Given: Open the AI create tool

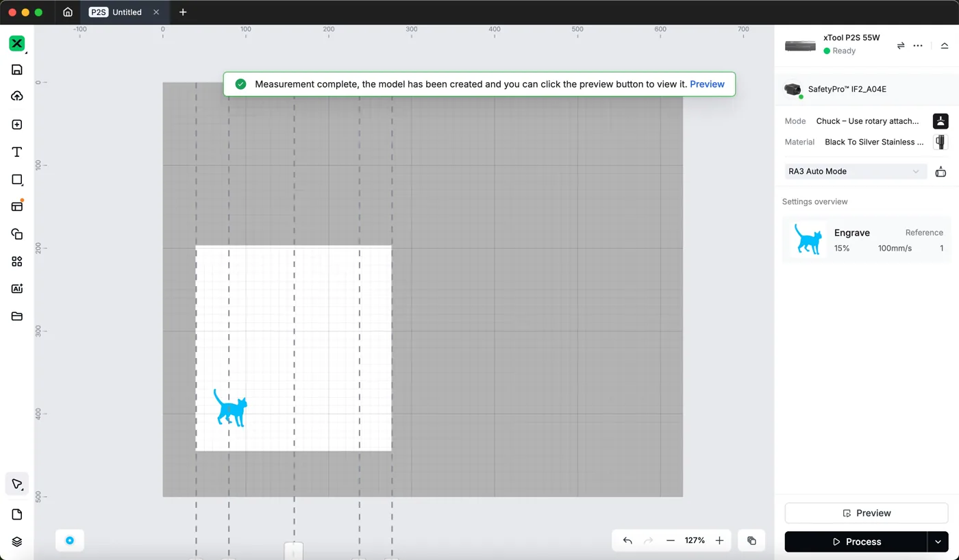Looking at the screenshot, I should point(17,289).
